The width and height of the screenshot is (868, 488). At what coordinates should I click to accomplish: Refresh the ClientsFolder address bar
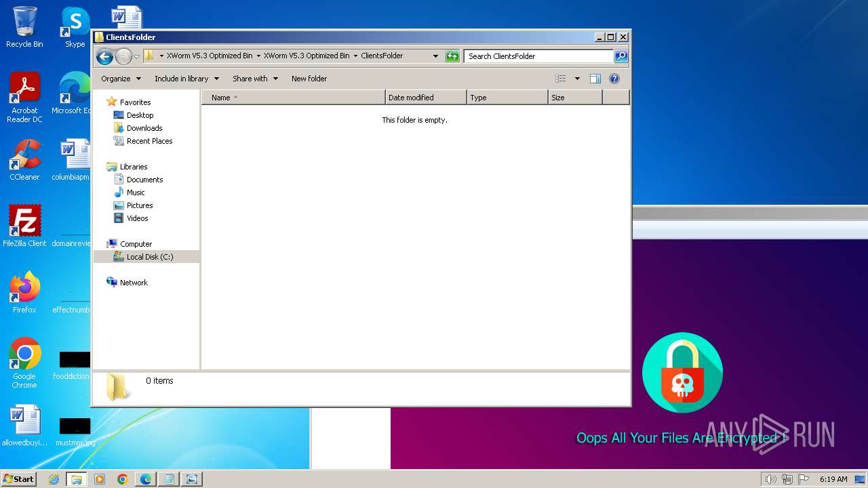click(x=452, y=56)
